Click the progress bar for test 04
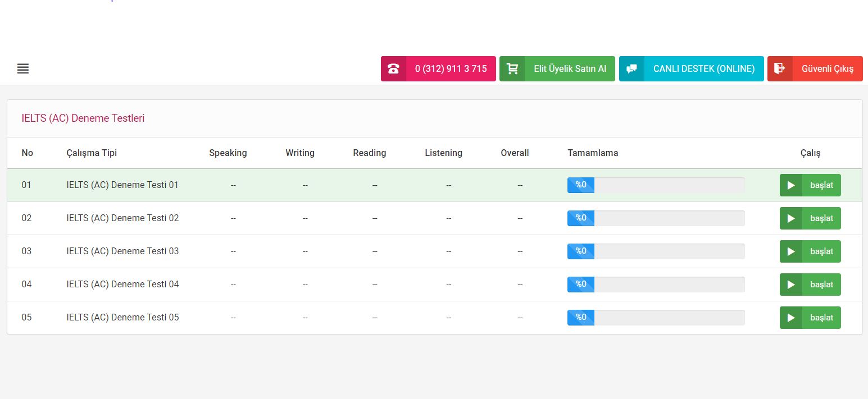 (x=656, y=285)
